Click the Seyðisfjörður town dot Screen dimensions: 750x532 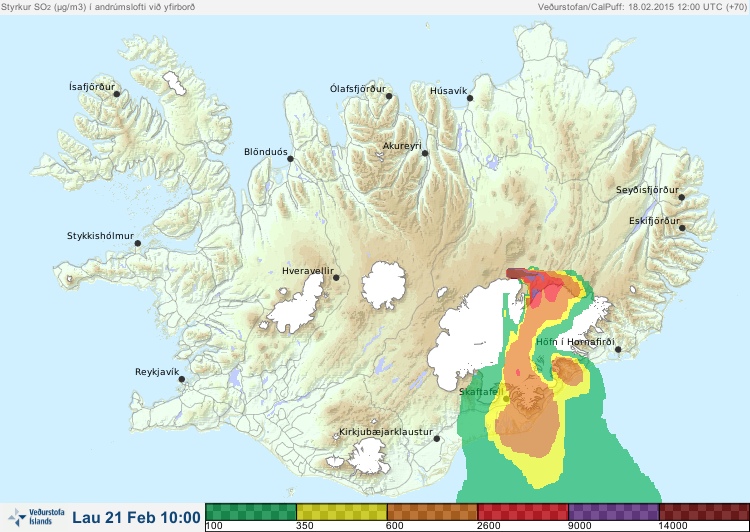pos(682,197)
